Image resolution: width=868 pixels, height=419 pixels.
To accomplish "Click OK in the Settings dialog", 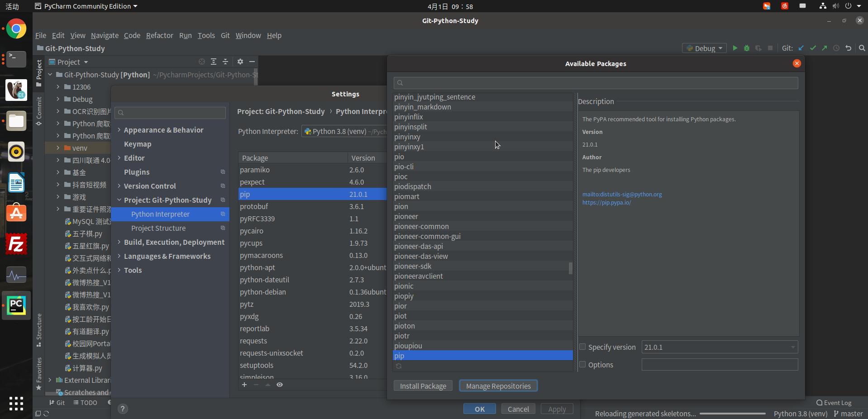I will pyautogui.click(x=480, y=409).
